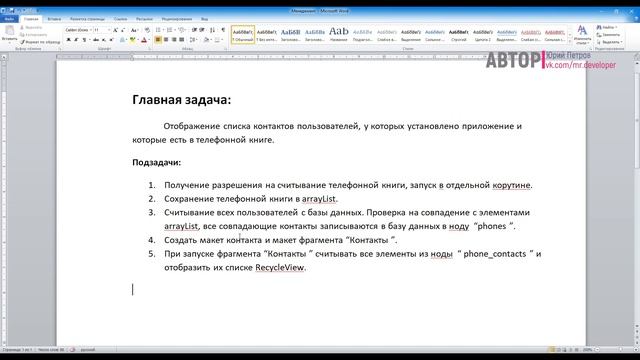Image resolution: width=640 pixels, height=360 pixels.
Task: Click the Replace (Заменить) button
Action: click(x=609, y=35)
